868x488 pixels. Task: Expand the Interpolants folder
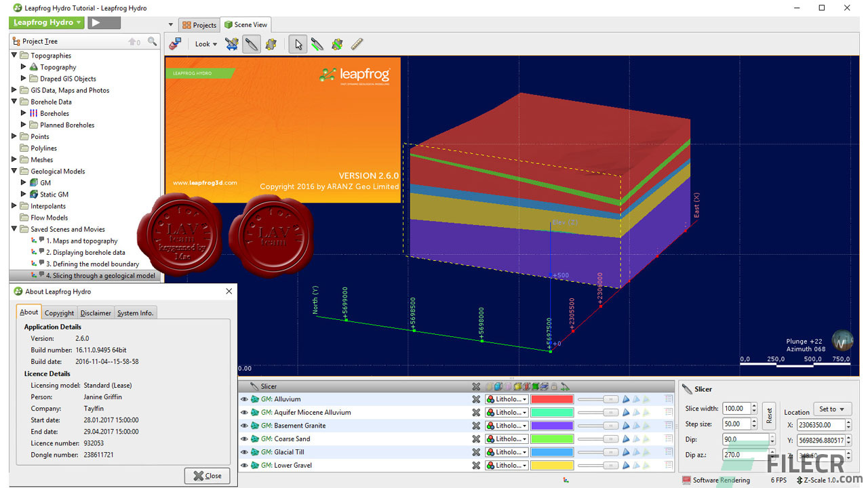coord(14,206)
